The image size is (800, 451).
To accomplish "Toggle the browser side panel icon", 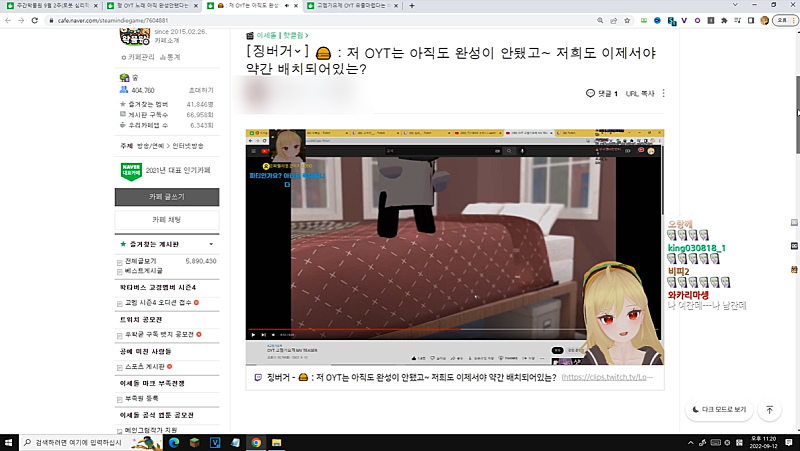I will click(x=751, y=20).
